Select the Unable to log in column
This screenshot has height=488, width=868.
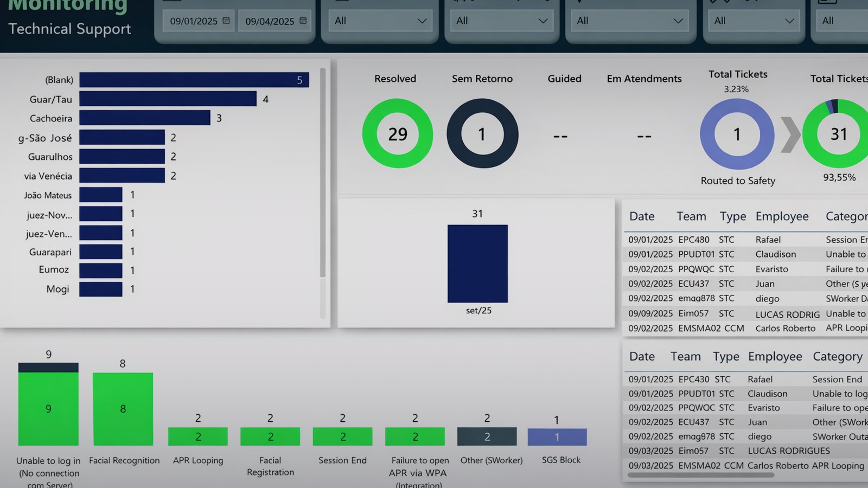(x=48, y=404)
